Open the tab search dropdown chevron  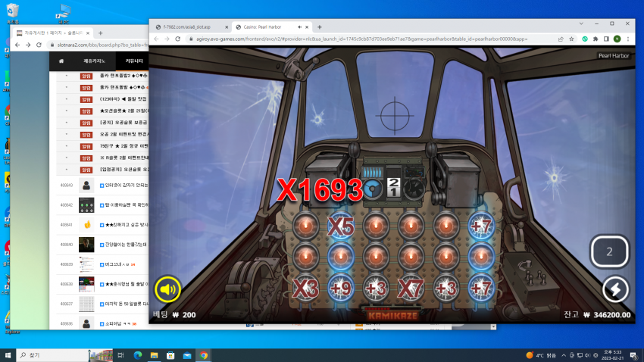click(581, 23)
